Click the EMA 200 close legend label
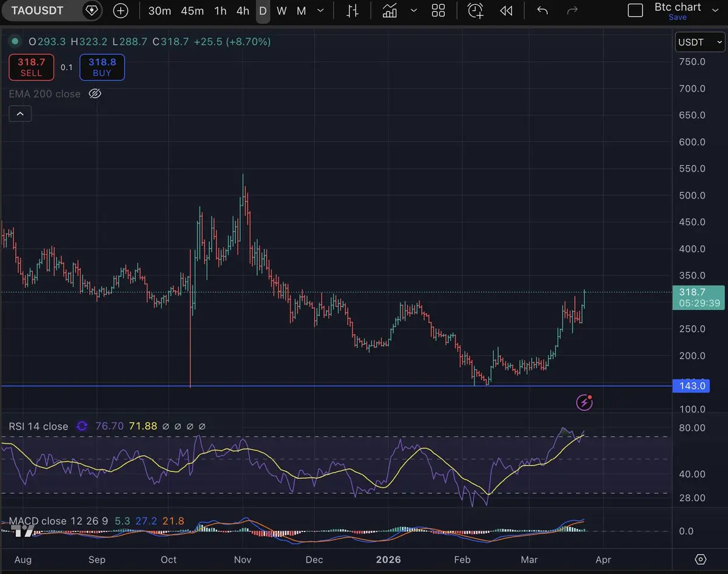The width and height of the screenshot is (728, 574). 44,94
